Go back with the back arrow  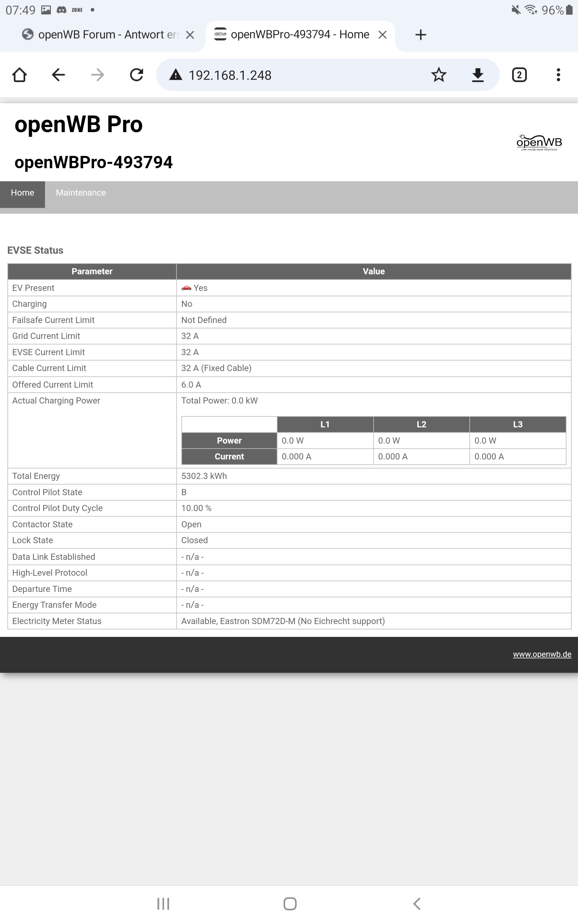(x=59, y=75)
